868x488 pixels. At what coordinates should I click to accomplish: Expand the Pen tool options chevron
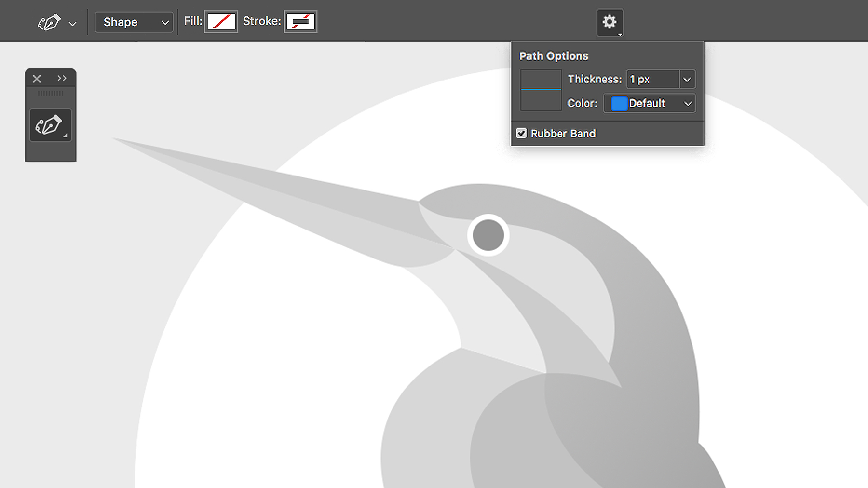(x=72, y=23)
